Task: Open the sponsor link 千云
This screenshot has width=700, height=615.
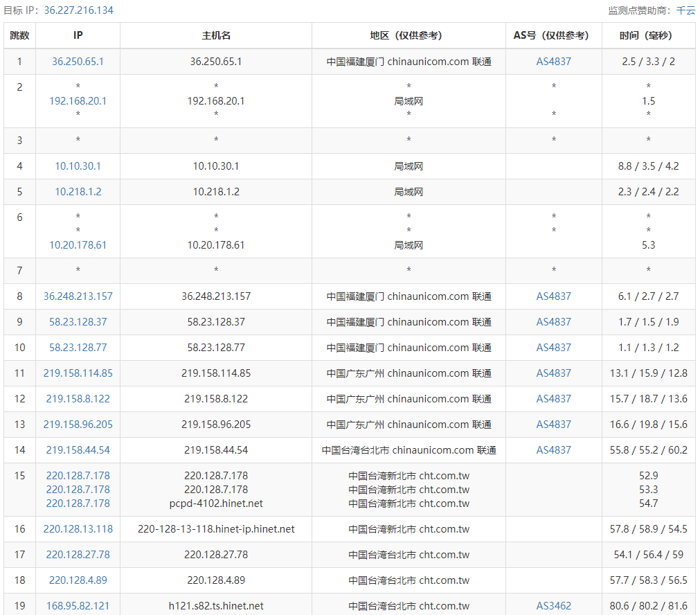Action: 685,10
